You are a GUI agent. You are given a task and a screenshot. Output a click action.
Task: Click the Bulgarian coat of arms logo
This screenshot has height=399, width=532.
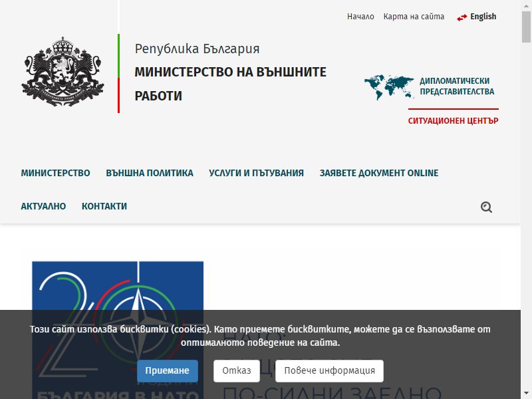[63, 72]
